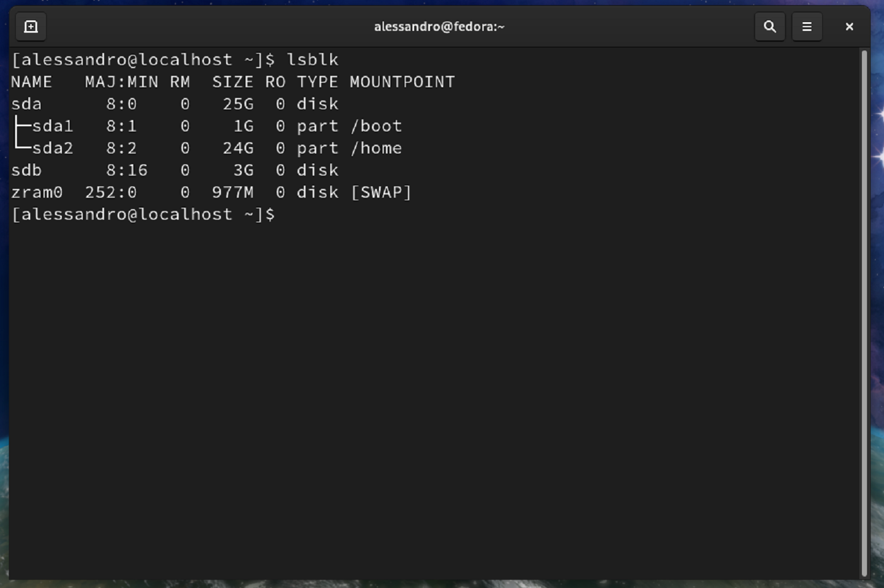Click the [SWAP] mount point text
This screenshot has height=588, width=884.
[381, 192]
